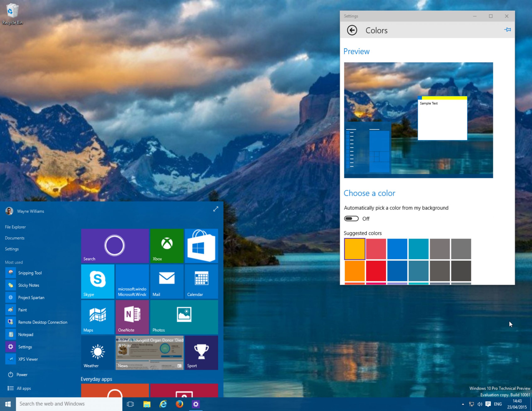Open the Mail tile

pos(167,281)
